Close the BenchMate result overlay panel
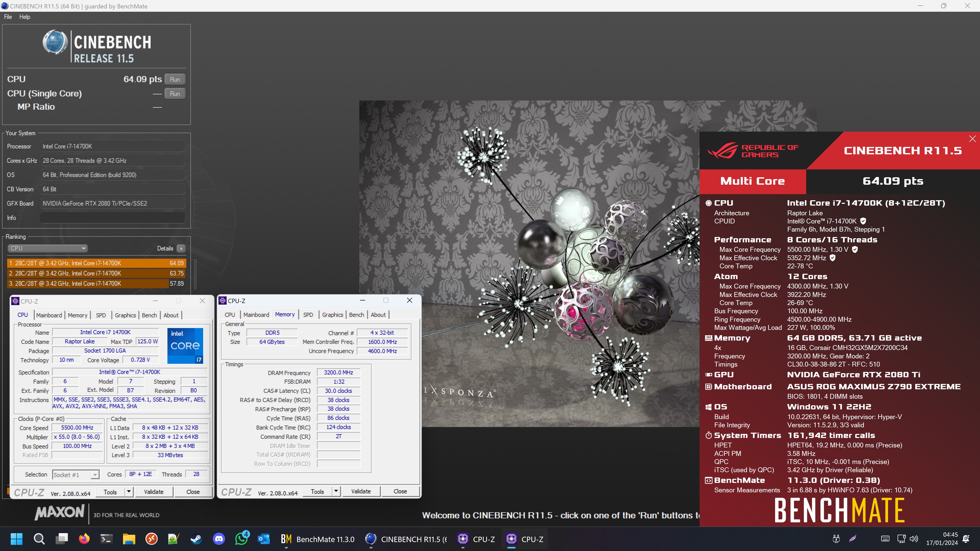 (972, 139)
